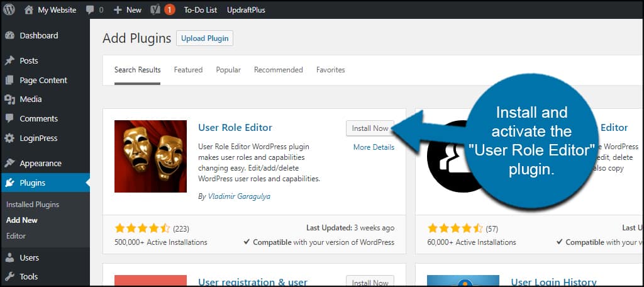Screen dimensions: 644x287
Task: Switch to the Popular tab
Action: click(x=228, y=70)
